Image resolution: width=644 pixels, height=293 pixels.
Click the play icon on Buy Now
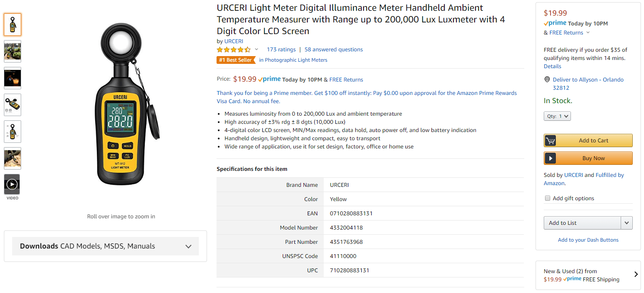pos(550,158)
